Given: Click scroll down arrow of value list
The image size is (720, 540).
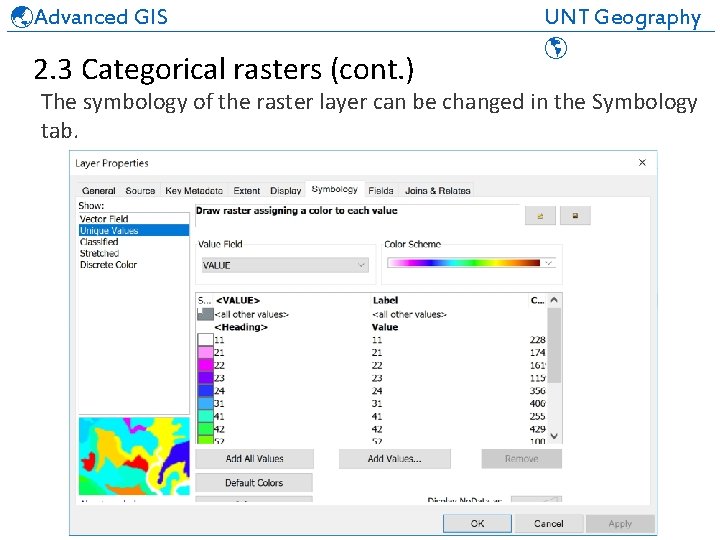Looking at the screenshot, I should pyautogui.click(x=554, y=436).
